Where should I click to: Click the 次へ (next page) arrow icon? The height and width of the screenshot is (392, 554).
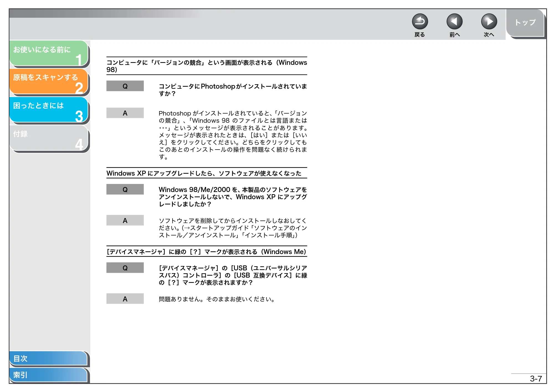tap(489, 22)
